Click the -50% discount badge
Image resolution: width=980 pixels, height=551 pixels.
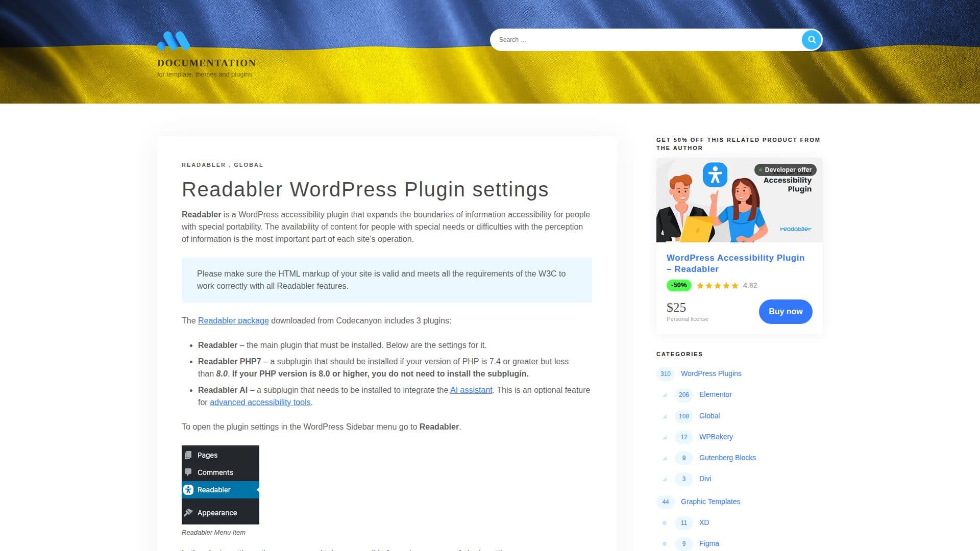point(679,285)
